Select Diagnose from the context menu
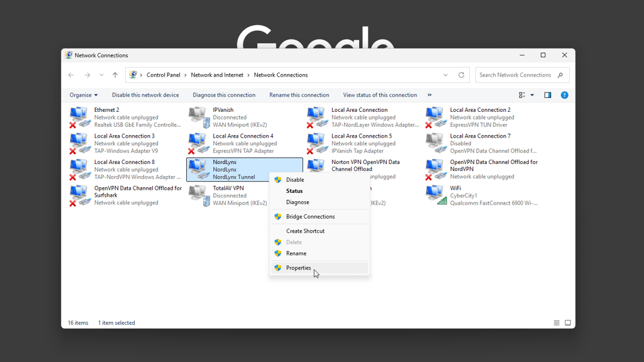 click(319, 202)
